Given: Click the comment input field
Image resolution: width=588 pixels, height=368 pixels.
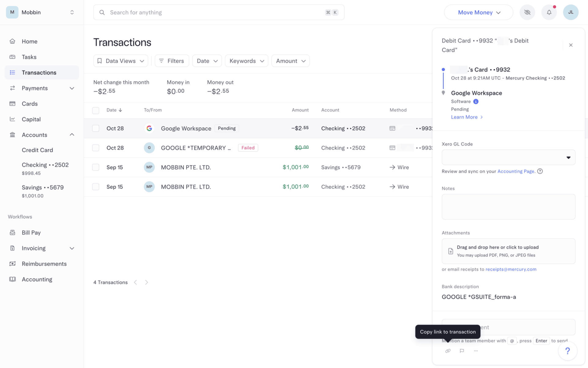Looking at the screenshot, I should click(x=508, y=327).
